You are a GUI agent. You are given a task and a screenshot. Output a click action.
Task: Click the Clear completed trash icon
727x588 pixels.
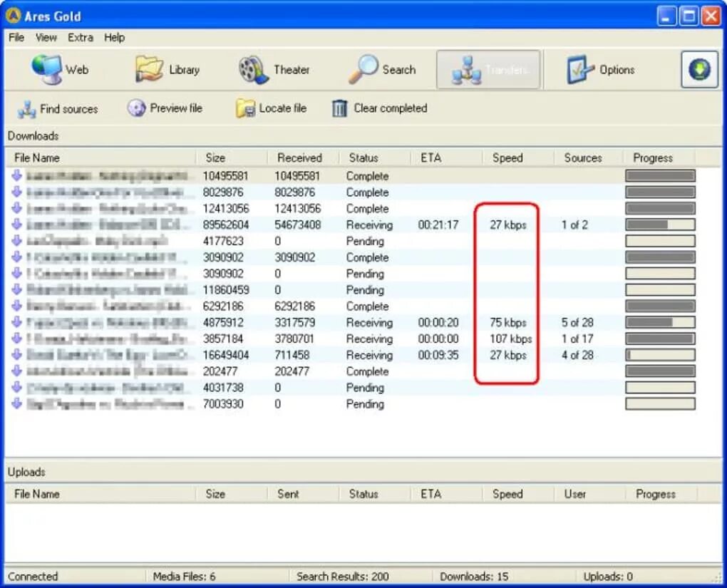[x=339, y=108]
